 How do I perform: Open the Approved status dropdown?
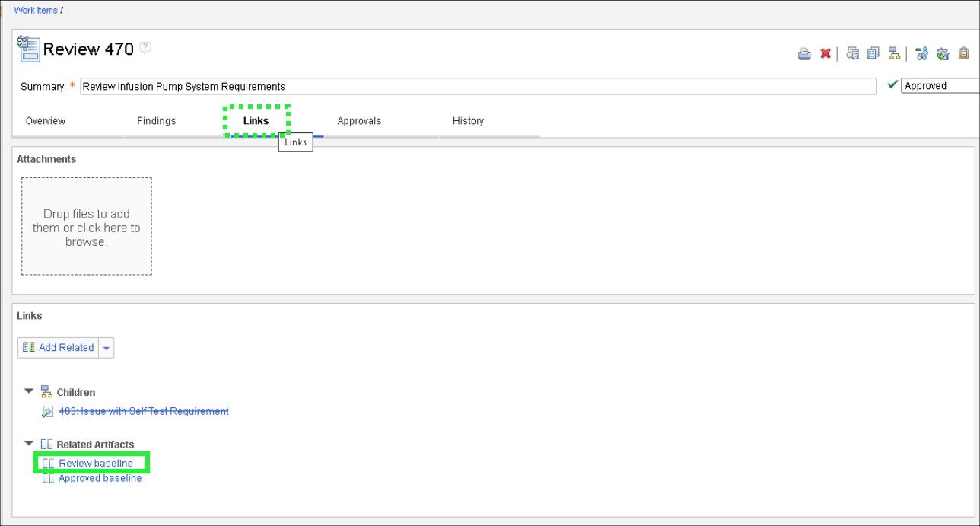tap(940, 86)
